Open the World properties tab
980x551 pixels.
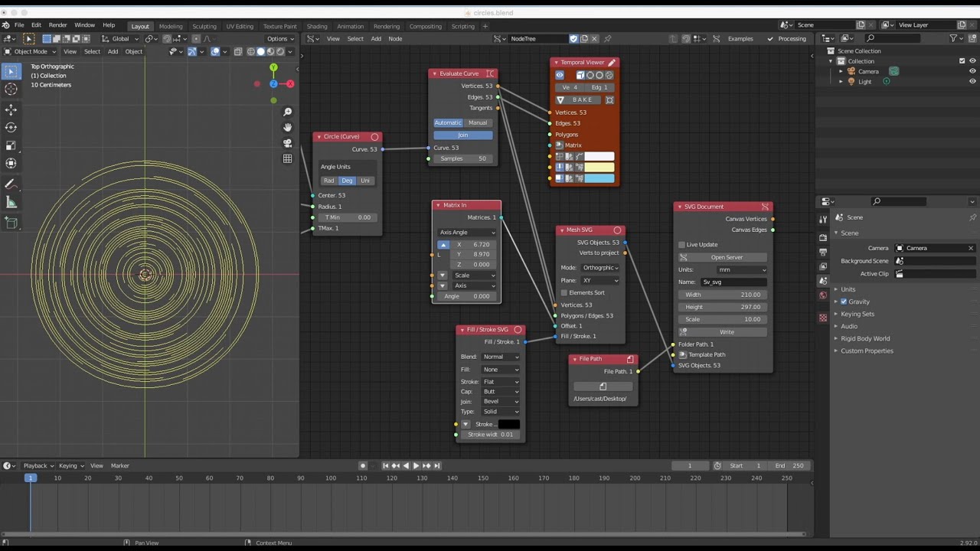[823, 295]
